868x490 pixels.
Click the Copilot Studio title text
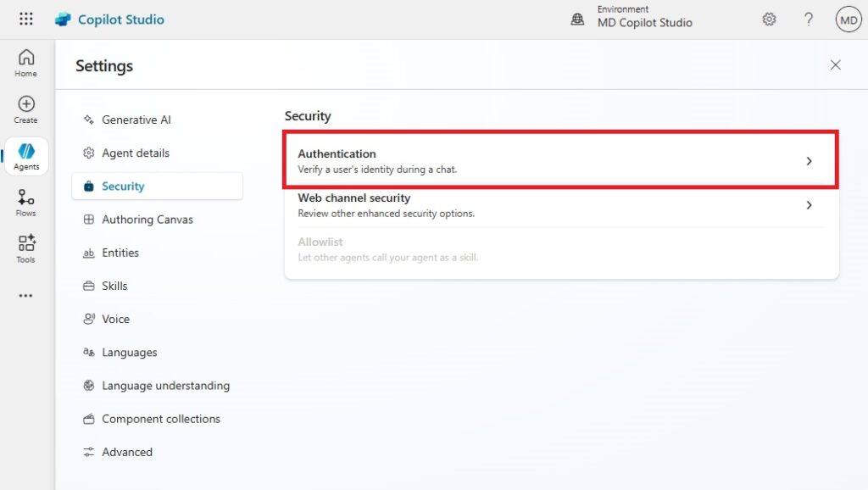tap(121, 19)
